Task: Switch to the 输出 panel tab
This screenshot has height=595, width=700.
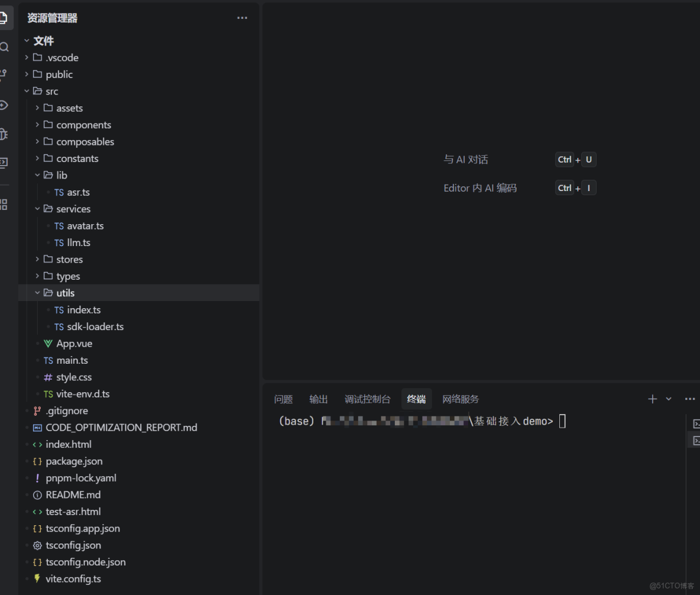Action: 318,399
